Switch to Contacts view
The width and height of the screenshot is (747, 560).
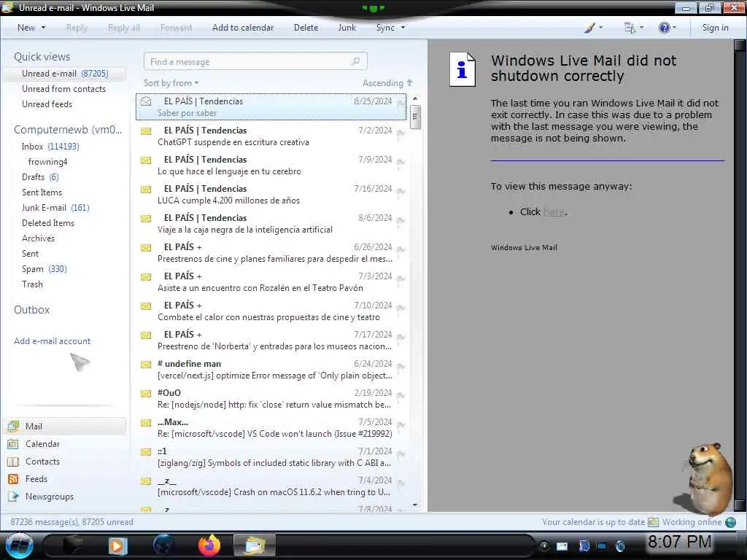pyautogui.click(x=42, y=462)
